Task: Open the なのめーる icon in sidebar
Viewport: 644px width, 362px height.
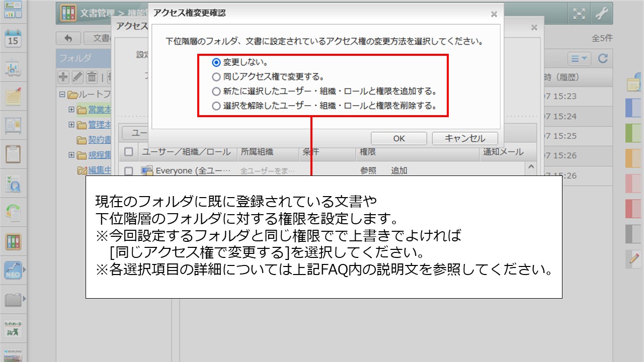Action: (13, 329)
